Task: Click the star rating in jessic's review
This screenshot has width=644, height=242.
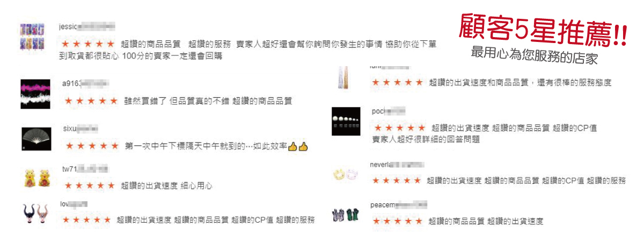Action: (88, 44)
